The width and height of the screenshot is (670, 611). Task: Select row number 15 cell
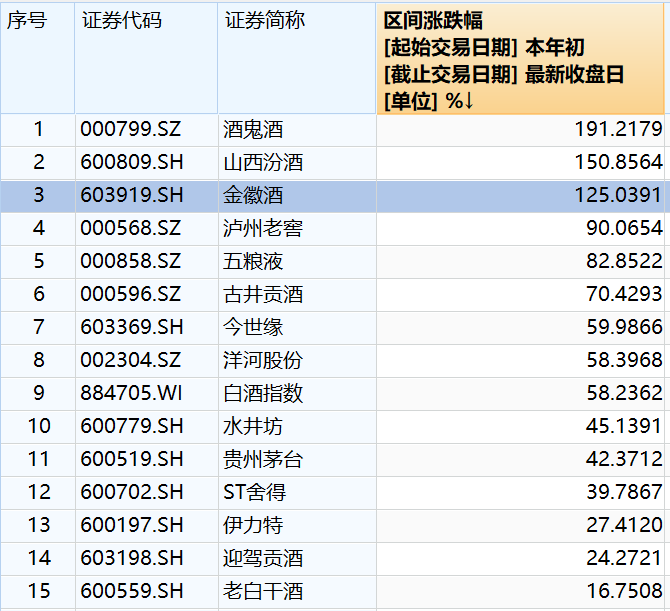[38, 591]
